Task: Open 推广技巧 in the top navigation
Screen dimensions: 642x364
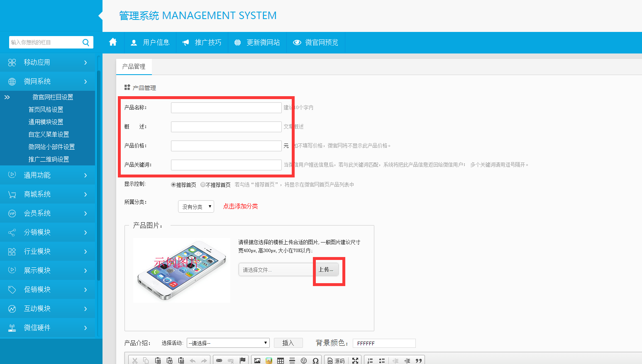Action: click(x=202, y=42)
